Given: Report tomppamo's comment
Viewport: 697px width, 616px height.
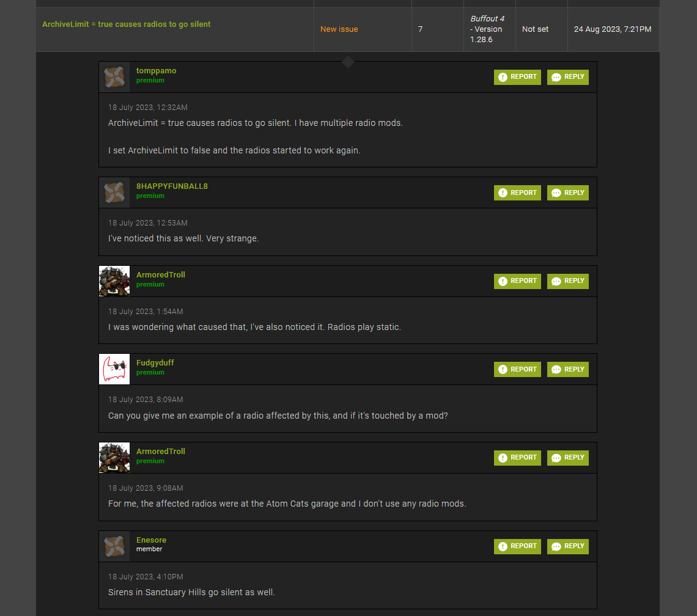Looking at the screenshot, I should point(517,77).
